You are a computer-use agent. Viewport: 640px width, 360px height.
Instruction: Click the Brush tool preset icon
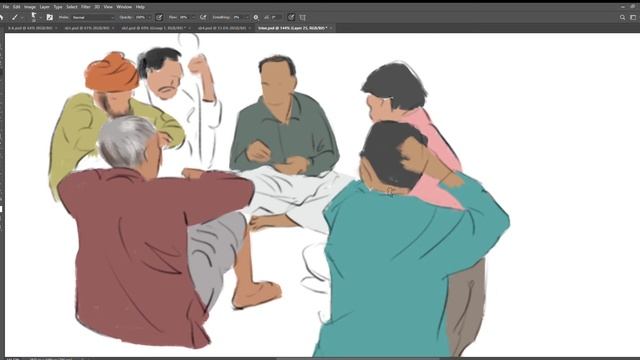tap(15, 17)
